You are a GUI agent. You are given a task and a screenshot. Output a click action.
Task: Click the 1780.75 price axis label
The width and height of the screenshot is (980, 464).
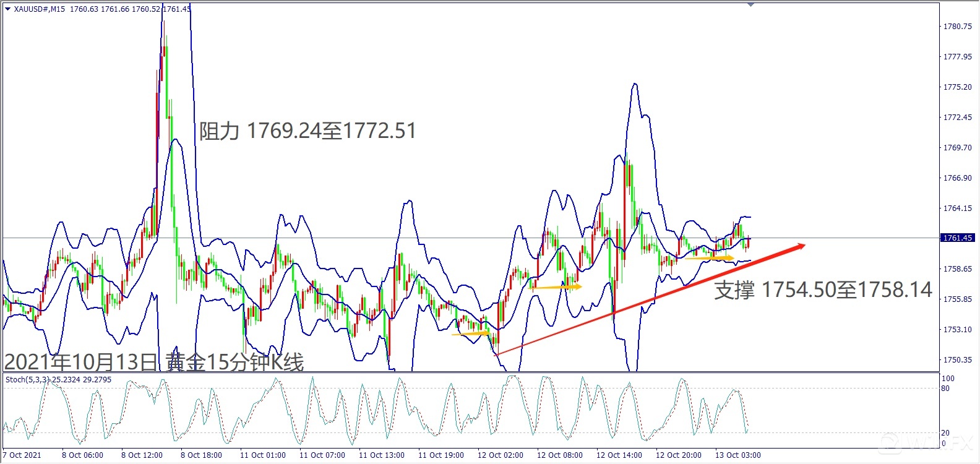957,27
